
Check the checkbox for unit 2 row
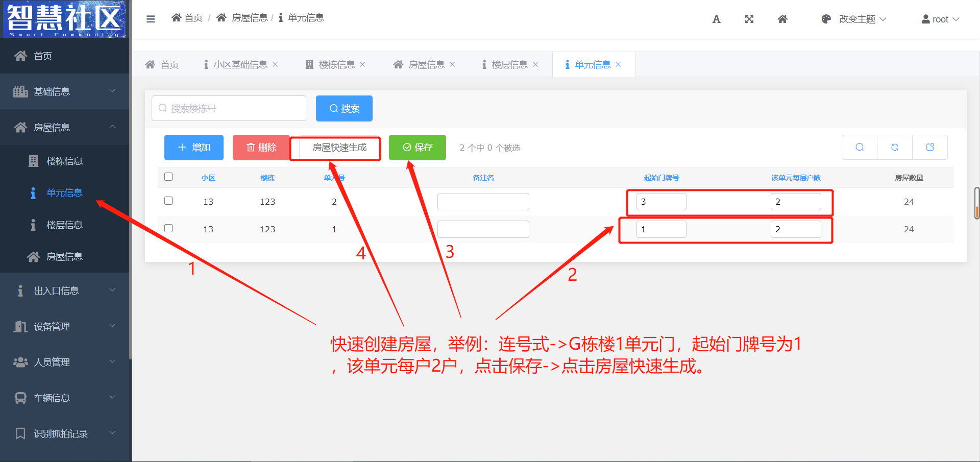[x=168, y=201]
